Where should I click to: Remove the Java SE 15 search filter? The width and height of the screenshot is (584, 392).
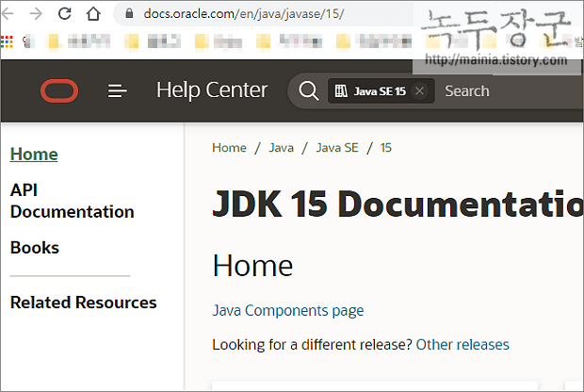[x=419, y=90]
